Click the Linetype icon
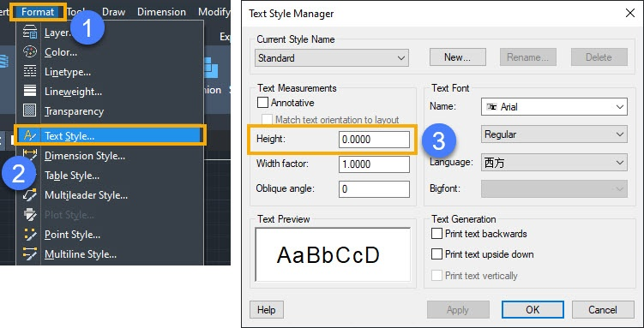The width and height of the screenshot is (644, 328). [x=30, y=71]
